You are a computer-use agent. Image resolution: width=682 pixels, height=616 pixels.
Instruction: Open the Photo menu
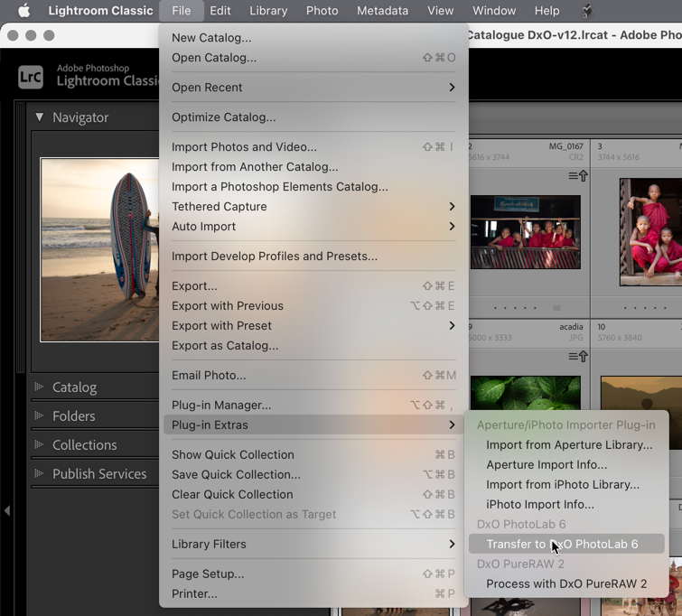click(x=322, y=11)
